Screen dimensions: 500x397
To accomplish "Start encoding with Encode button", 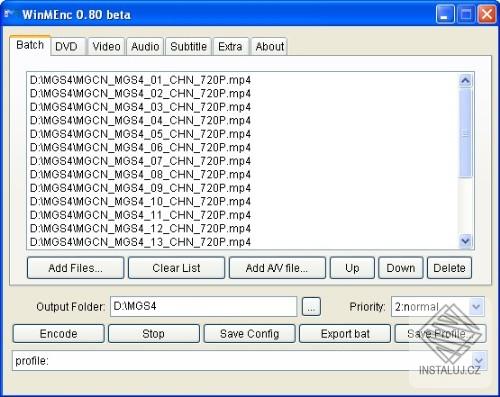I will tap(59, 333).
